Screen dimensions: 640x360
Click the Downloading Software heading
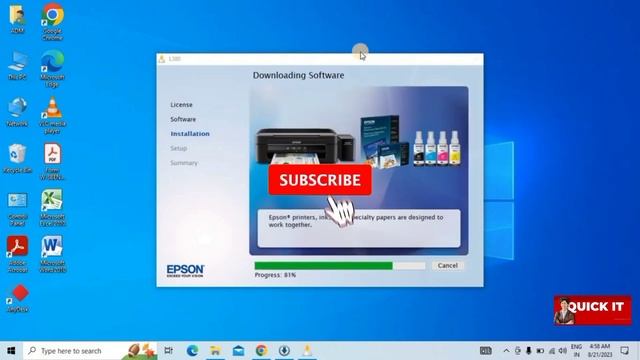298,75
